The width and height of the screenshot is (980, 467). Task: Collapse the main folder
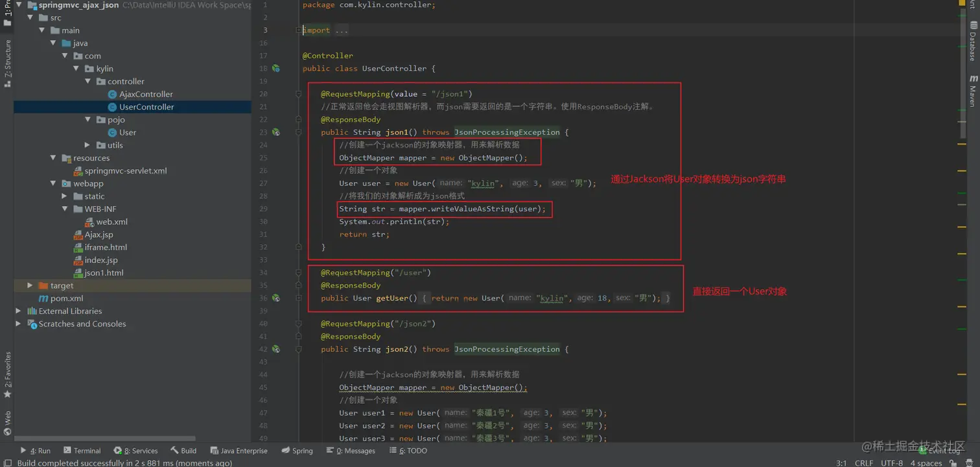(41, 30)
